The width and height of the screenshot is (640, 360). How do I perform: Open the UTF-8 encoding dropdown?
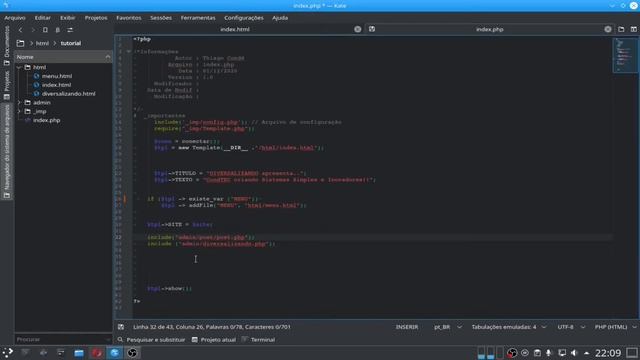click(571, 327)
